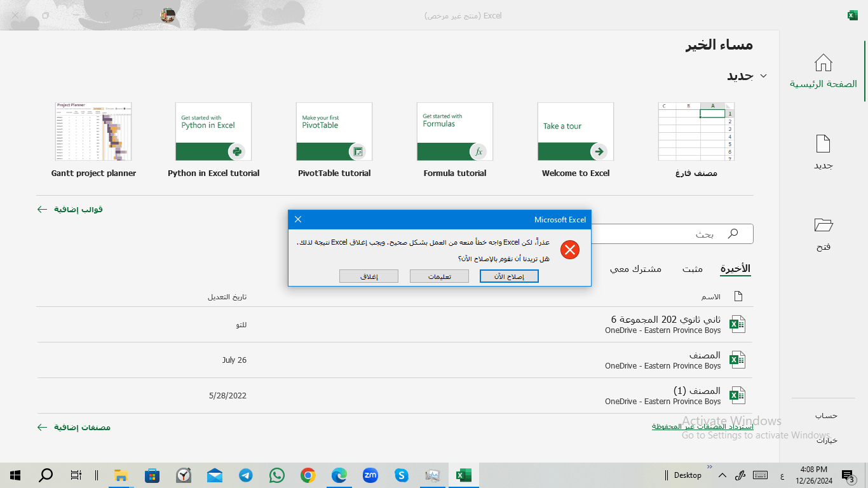Open خيارات (Options) in sidebar

coord(827,440)
